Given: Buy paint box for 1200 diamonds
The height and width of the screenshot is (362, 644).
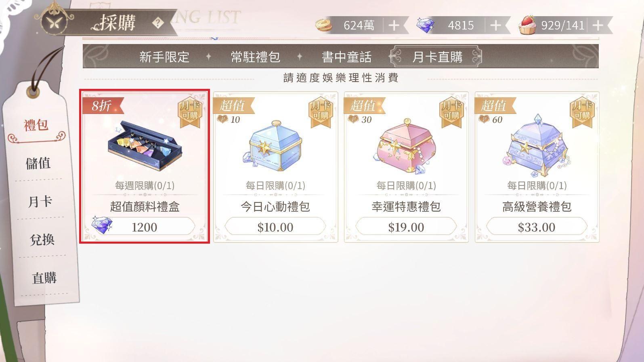Looking at the screenshot, I should pos(144,227).
